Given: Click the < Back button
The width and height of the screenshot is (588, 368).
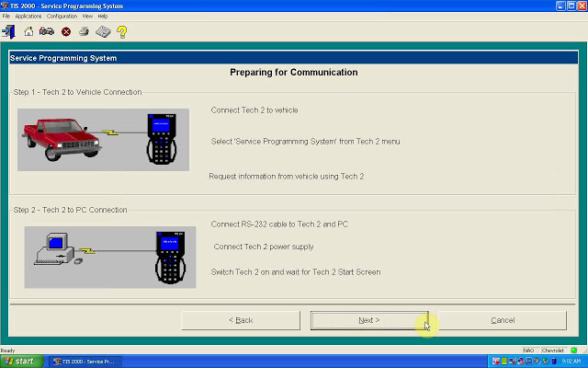Looking at the screenshot, I should pos(241,320).
